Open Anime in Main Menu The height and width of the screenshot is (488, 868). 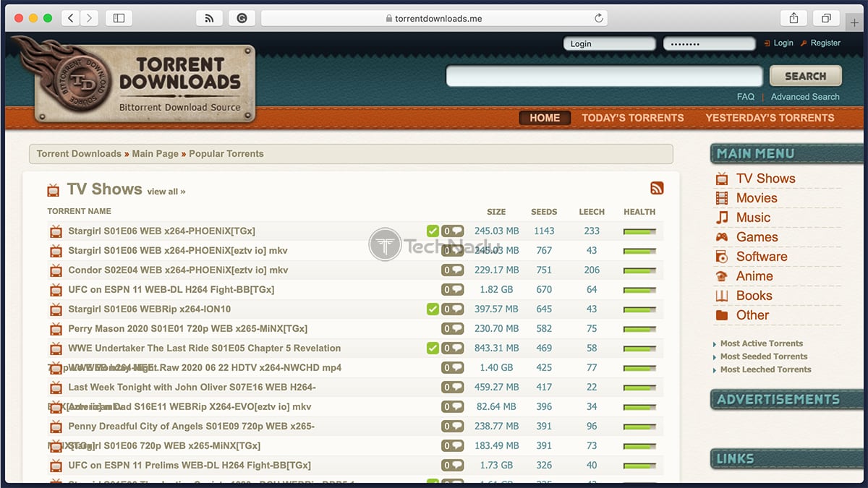754,276
